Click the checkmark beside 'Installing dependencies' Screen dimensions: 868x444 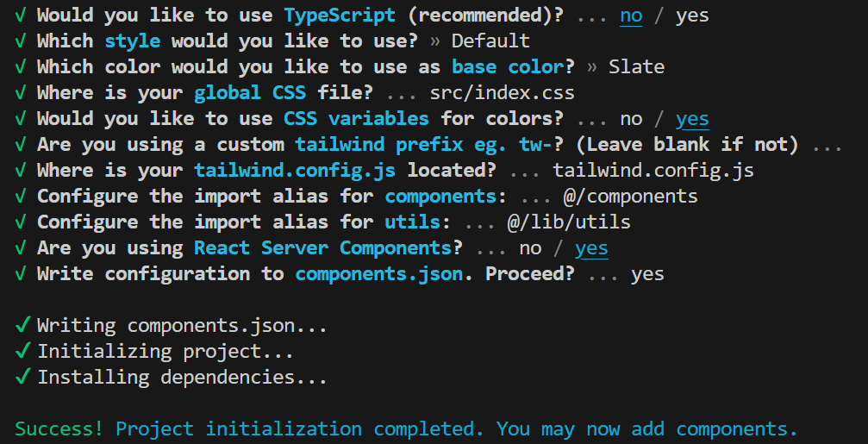22,377
